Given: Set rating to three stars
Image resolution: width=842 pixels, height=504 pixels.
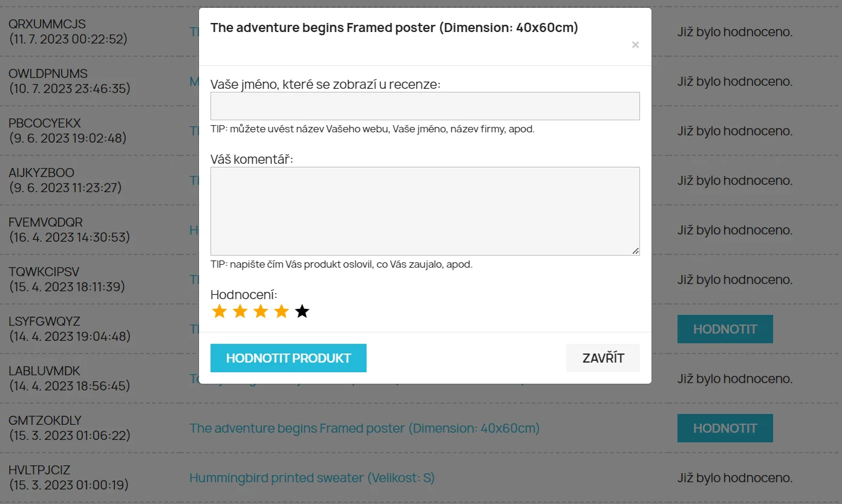Looking at the screenshot, I should [261, 312].
